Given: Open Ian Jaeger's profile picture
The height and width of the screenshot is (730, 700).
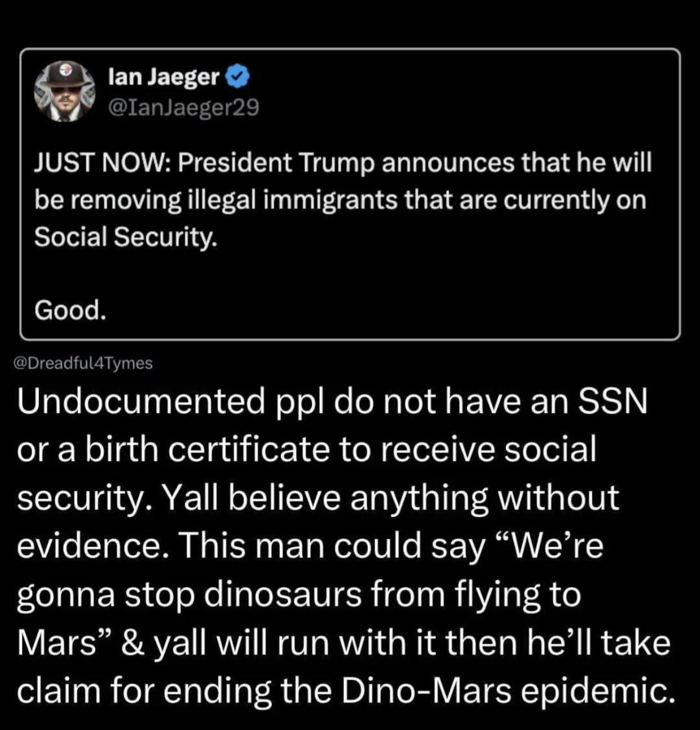Looking at the screenshot, I should coord(64,91).
